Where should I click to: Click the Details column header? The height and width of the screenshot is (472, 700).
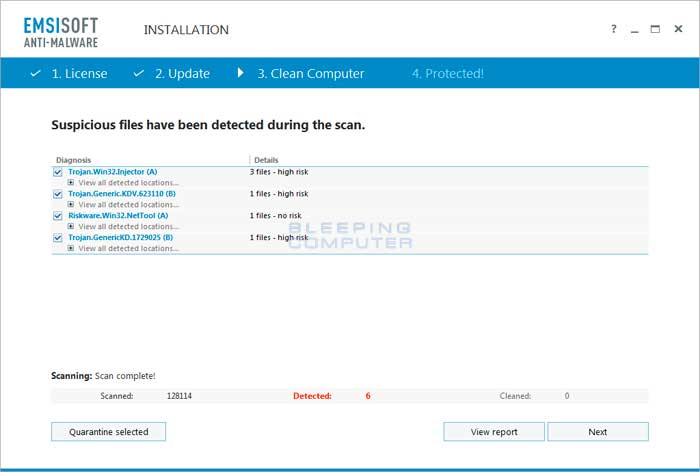click(266, 160)
